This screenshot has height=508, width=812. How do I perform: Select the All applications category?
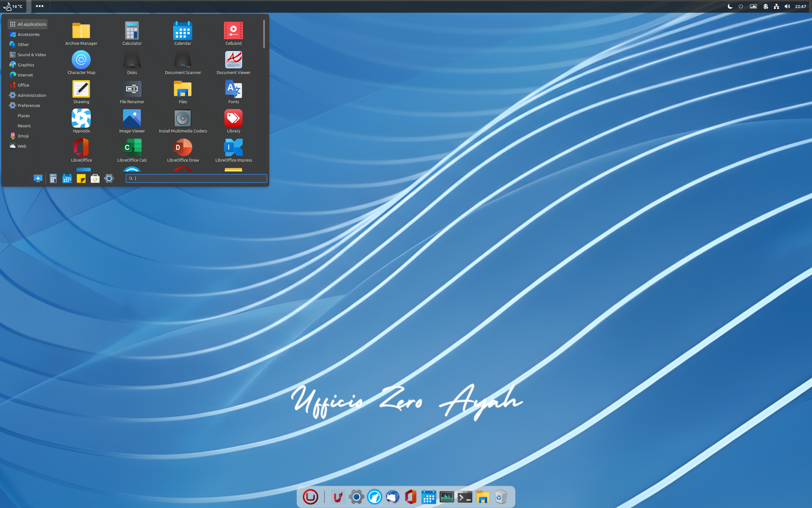tap(28, 24)
